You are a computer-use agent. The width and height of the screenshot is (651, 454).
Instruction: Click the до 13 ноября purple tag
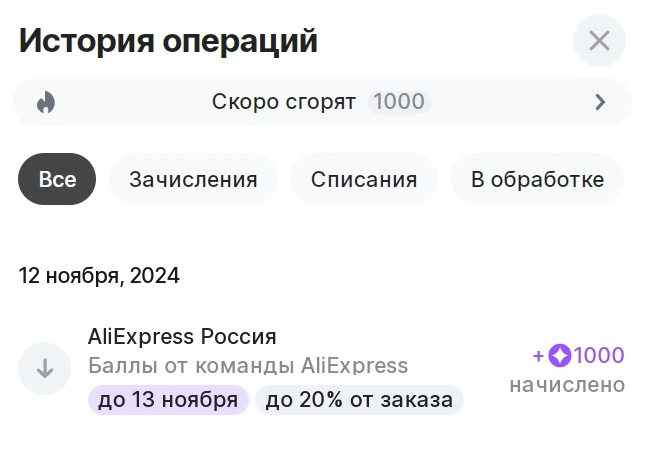tap(168, 400)
